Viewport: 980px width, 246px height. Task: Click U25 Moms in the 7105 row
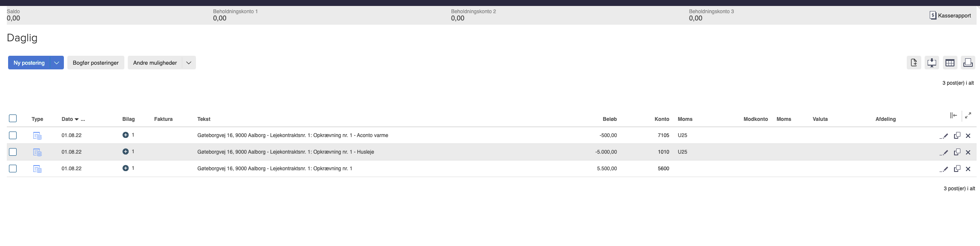682,135
